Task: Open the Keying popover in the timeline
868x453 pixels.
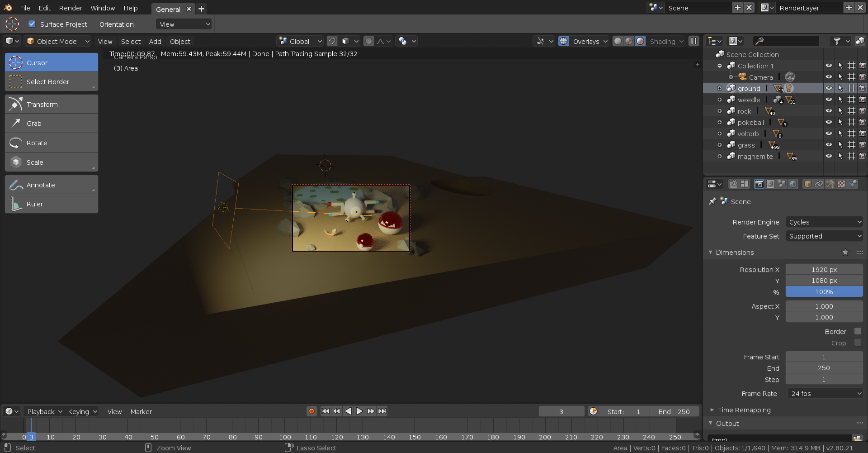Action: coord(82,411)
